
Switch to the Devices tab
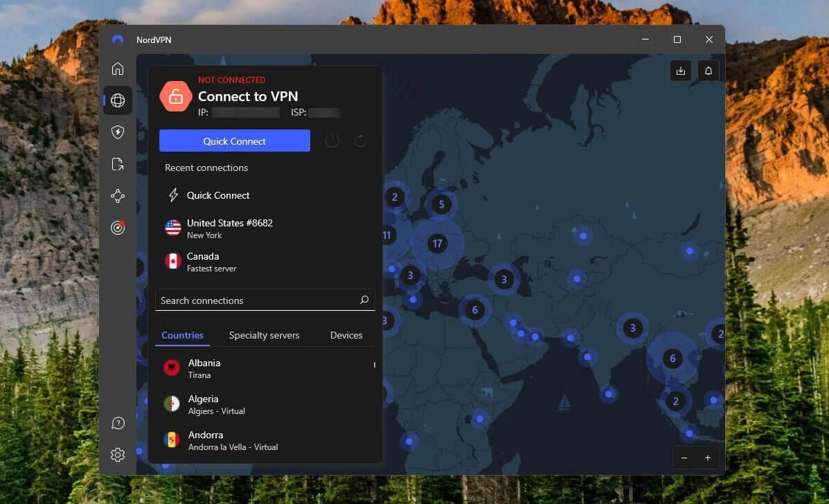click(346, 335)
